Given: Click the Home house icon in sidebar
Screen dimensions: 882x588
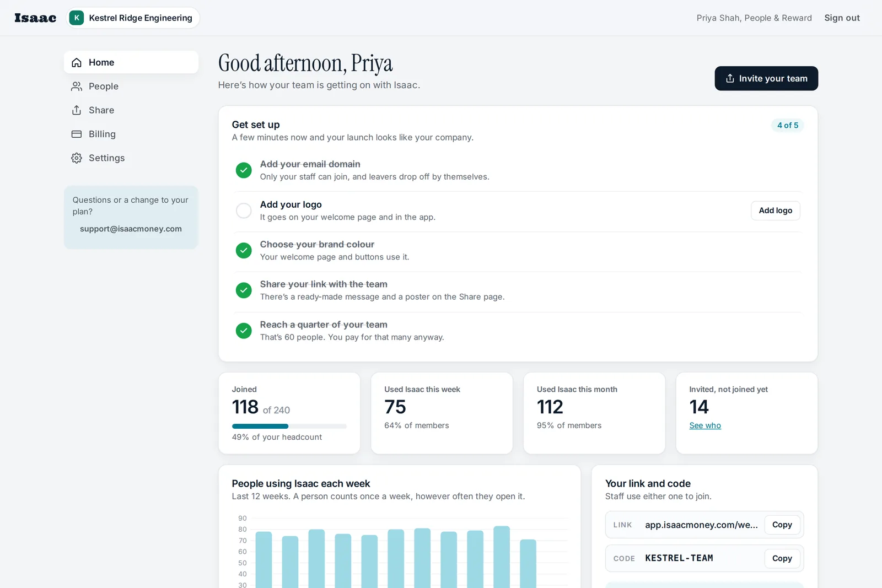Looking at the screenshot, I should click(77, 63).
